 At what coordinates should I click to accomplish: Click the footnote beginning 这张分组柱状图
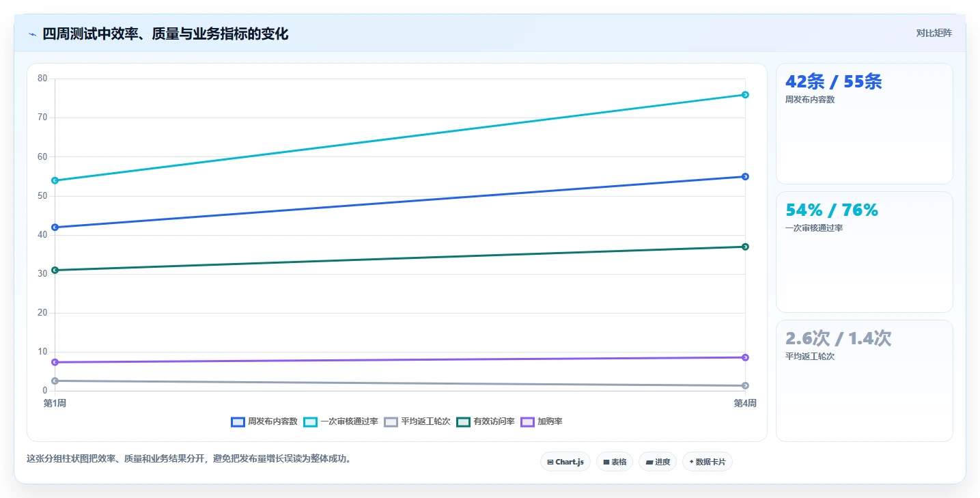(191, 459)
